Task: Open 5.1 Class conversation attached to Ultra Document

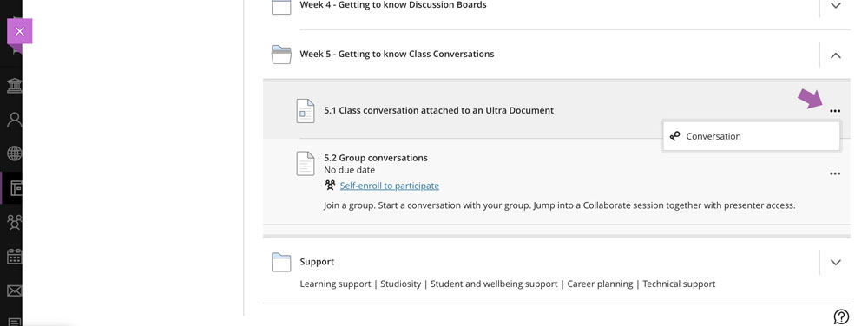Action: pyautogui.click(x=438, y=110)
